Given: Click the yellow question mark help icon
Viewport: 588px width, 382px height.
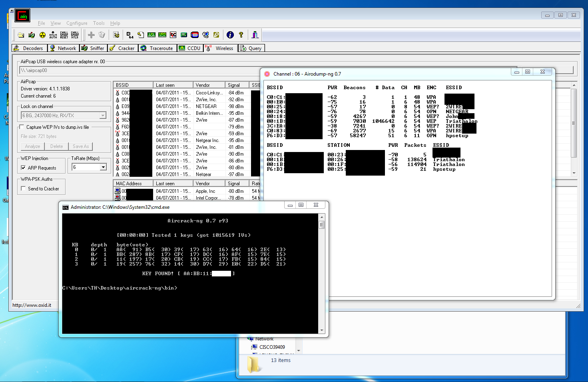Looking at the screenshot, I should [241, 35].
